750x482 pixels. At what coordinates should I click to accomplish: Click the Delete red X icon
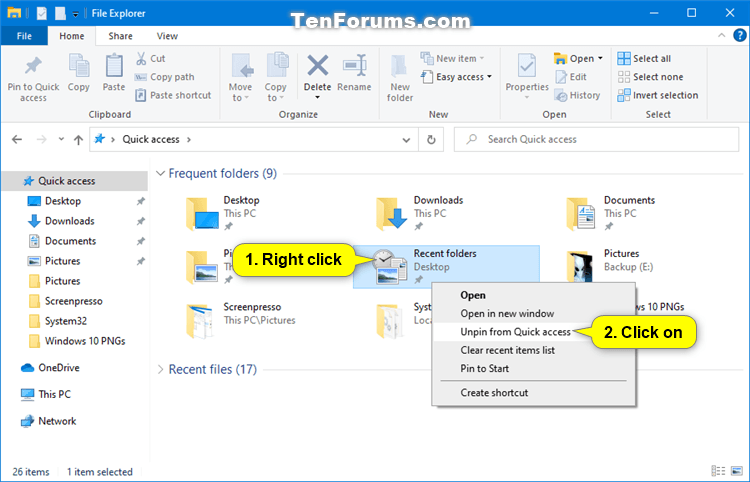point(318,66)
